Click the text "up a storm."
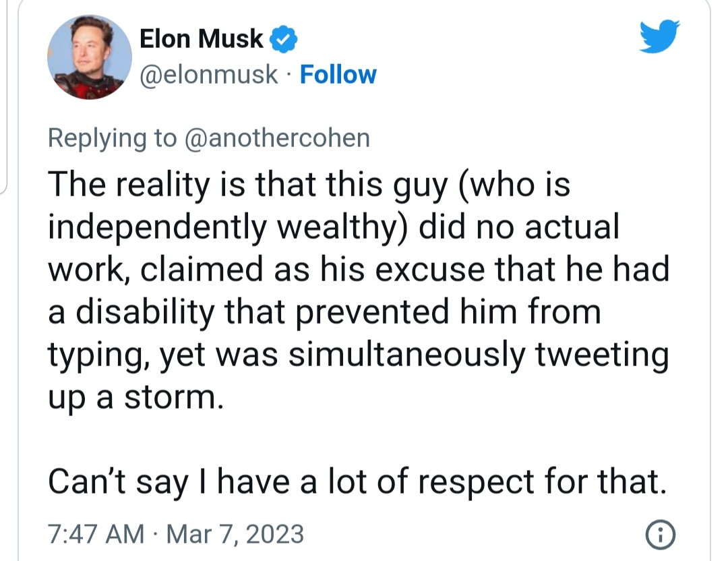The image size is (728, 561). pos(134,397)
